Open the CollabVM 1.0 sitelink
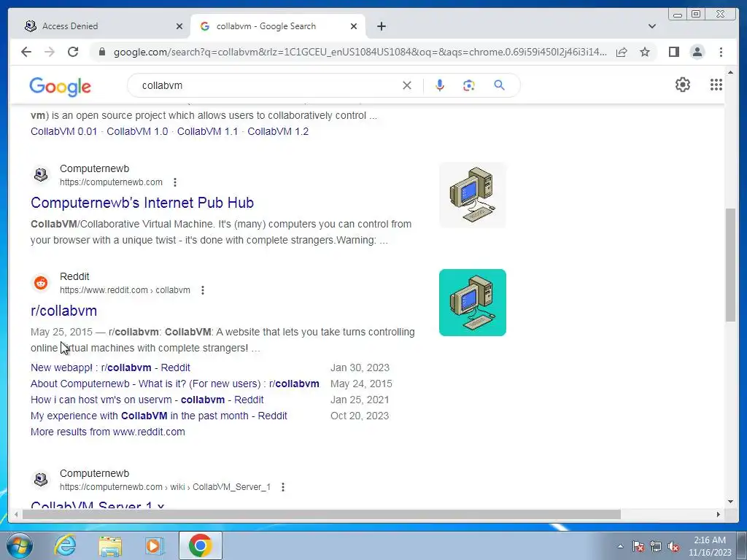Image resolution: width=747 pixels, height=560 pixels. pos(137,131)
